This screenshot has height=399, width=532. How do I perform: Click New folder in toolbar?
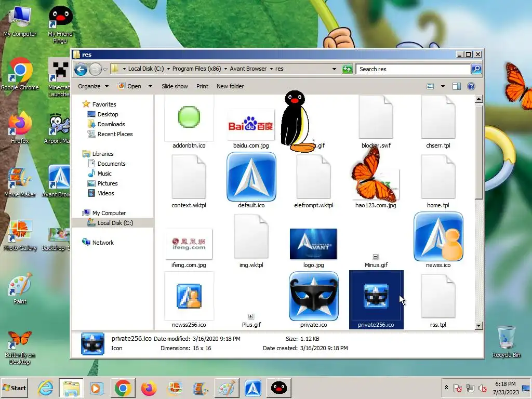click(230, 86)
